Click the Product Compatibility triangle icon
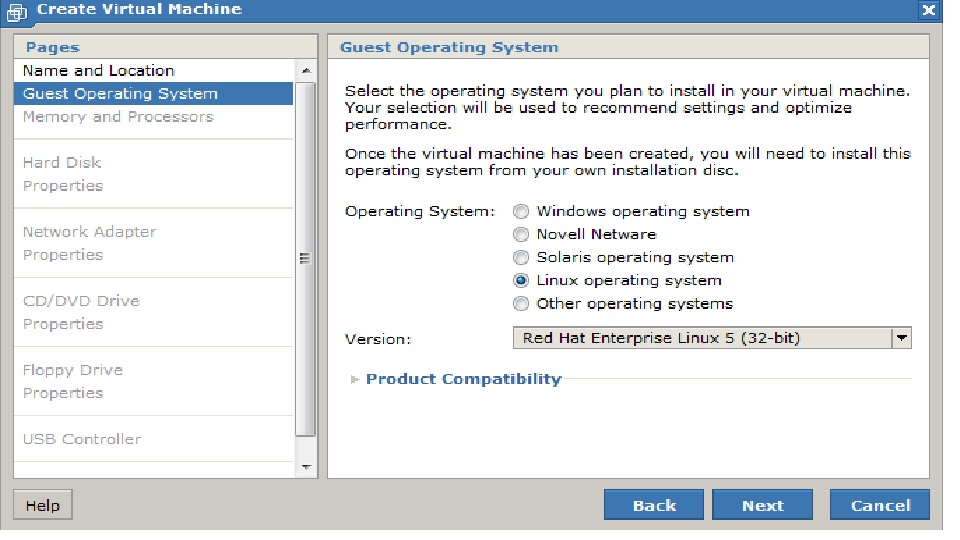The image size is (960, 540). [x=355, y=380]
